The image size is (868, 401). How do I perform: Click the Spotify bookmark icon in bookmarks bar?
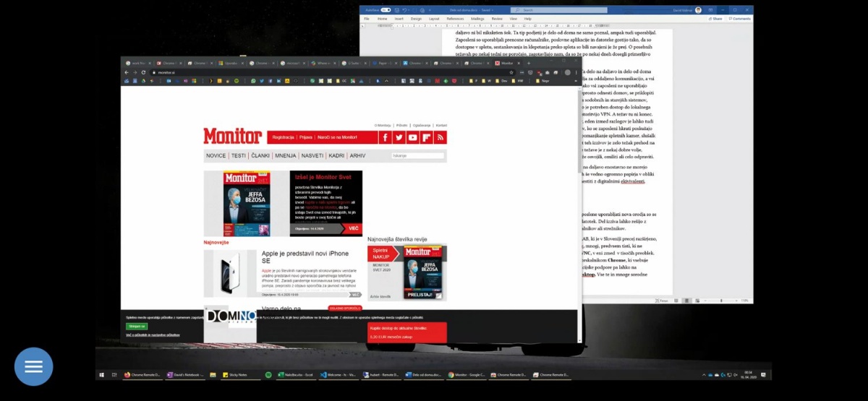click(237, 81)
